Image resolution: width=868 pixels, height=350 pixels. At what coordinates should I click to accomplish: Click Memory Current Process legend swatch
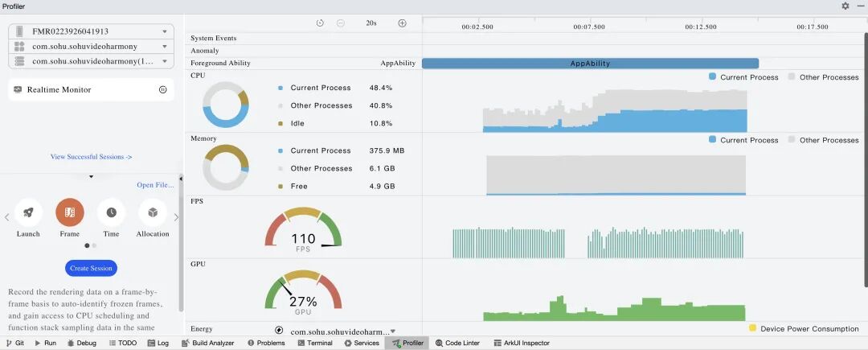pos(712,139)
